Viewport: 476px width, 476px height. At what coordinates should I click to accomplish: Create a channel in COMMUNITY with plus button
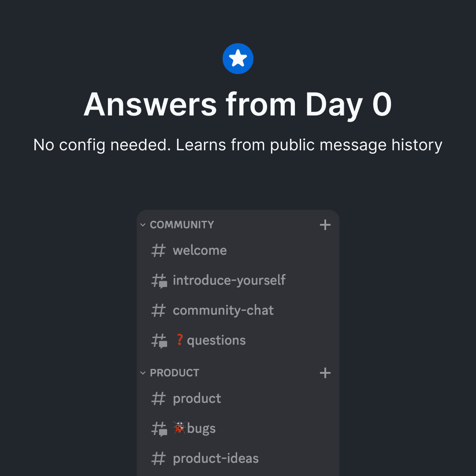325,225
